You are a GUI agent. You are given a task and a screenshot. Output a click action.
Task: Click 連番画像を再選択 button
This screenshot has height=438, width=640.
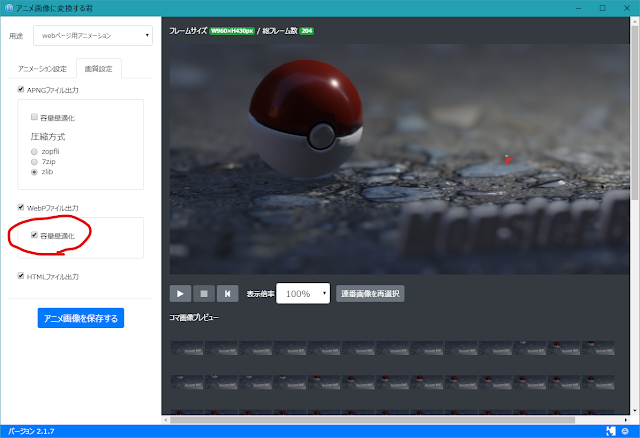(370, 293)
